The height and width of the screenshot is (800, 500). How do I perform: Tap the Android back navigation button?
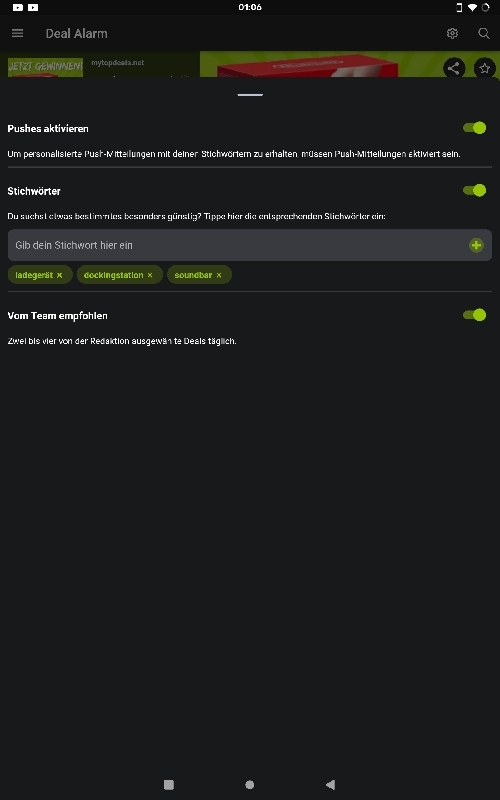[331, 785]
